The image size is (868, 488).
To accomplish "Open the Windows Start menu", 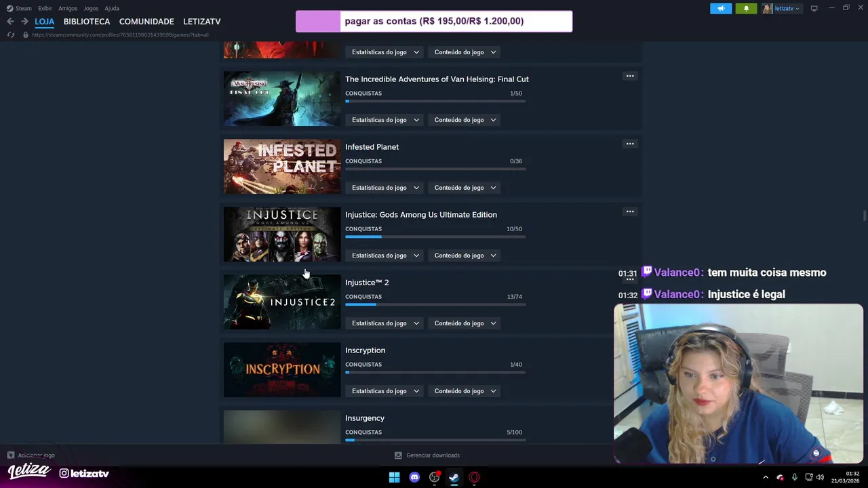I will [394, 477].
